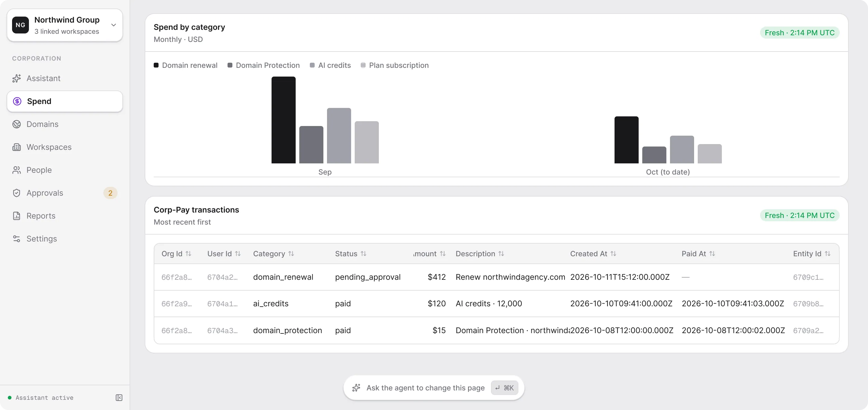Expand the Northwind Group workspace switcher chevron
Image resolution: width=868 pixels, height=410 pixels.
[114, 25]
